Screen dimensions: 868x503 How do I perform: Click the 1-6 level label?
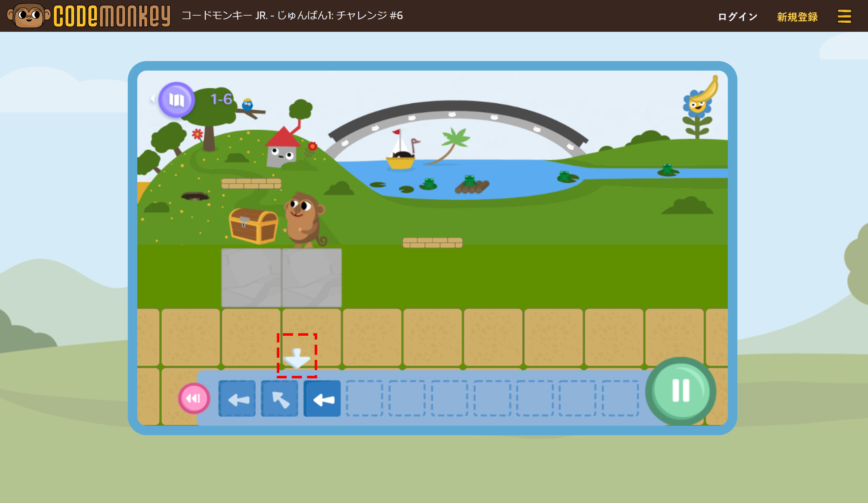tap(221, 99)
